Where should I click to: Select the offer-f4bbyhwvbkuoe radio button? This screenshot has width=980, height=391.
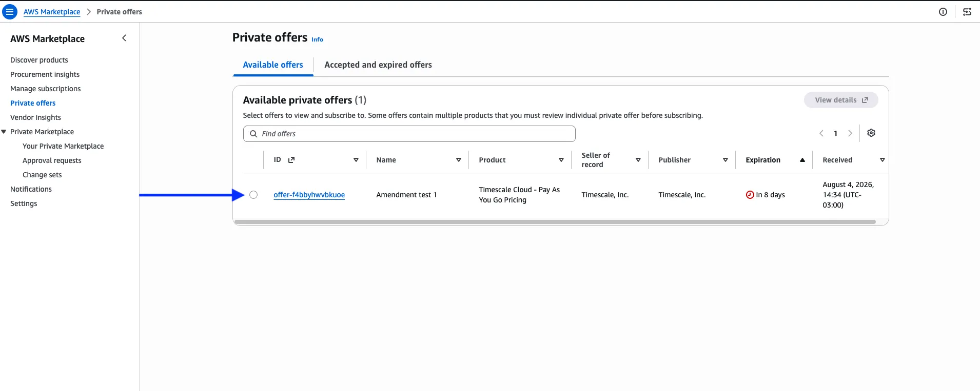253,195
